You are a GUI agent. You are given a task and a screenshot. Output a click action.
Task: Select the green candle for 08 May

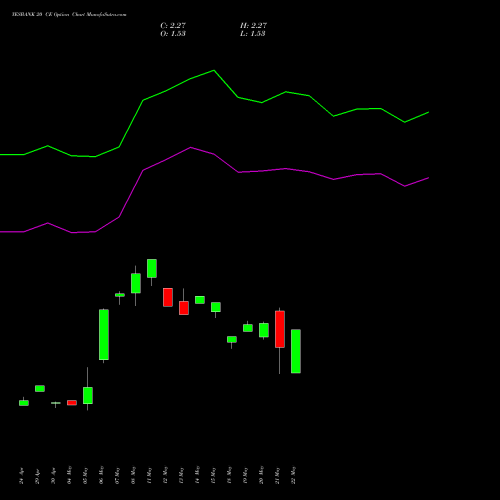pyautogui.click(x=136, y=283)
